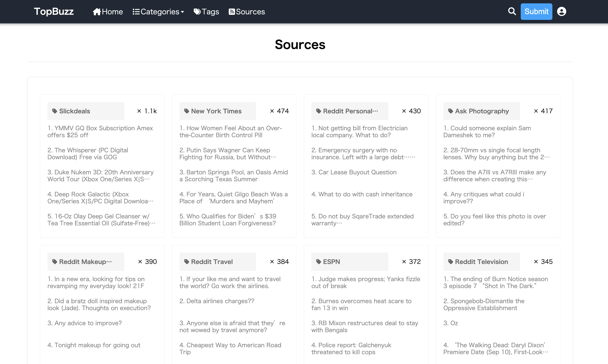Go to the Home menu item
Viewport: 608px width, 364px height.
(108, 11)
